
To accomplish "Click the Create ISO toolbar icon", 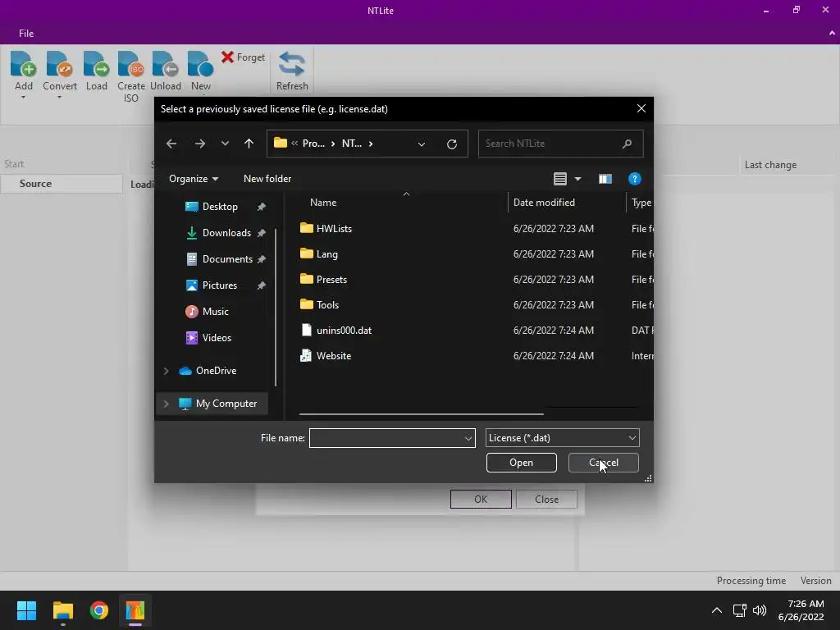I will pos(131,64).
